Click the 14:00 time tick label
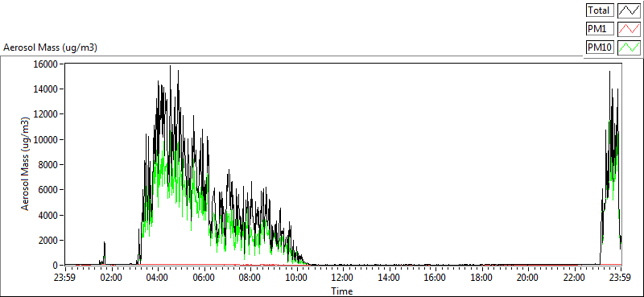Screen dimensions: 644x297 click(x=389, y=277)
